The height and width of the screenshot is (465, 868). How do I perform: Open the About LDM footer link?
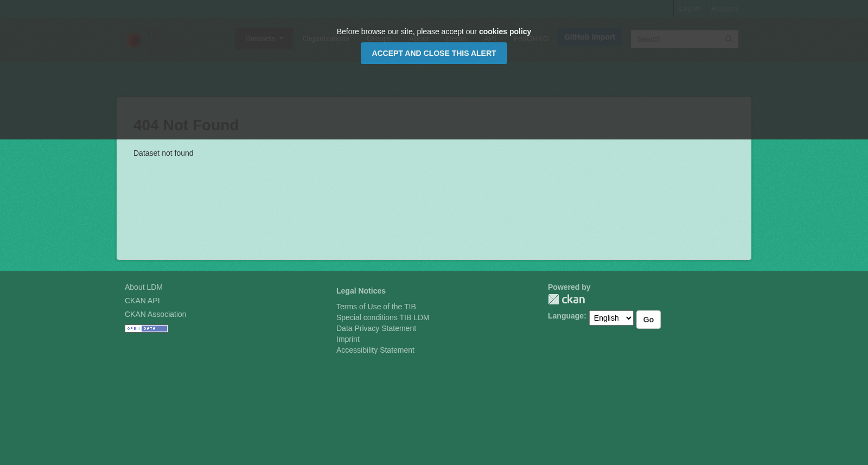144,287
